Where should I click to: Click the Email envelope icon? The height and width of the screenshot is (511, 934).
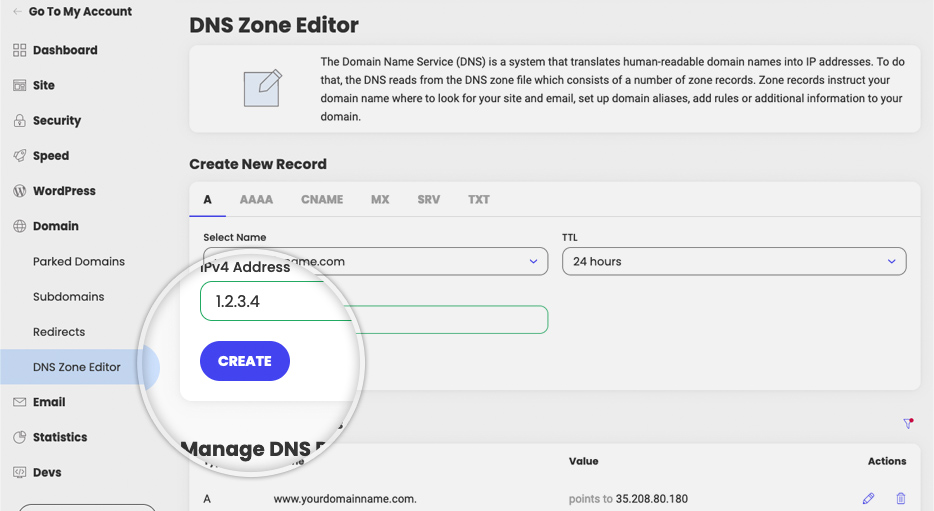20,402
